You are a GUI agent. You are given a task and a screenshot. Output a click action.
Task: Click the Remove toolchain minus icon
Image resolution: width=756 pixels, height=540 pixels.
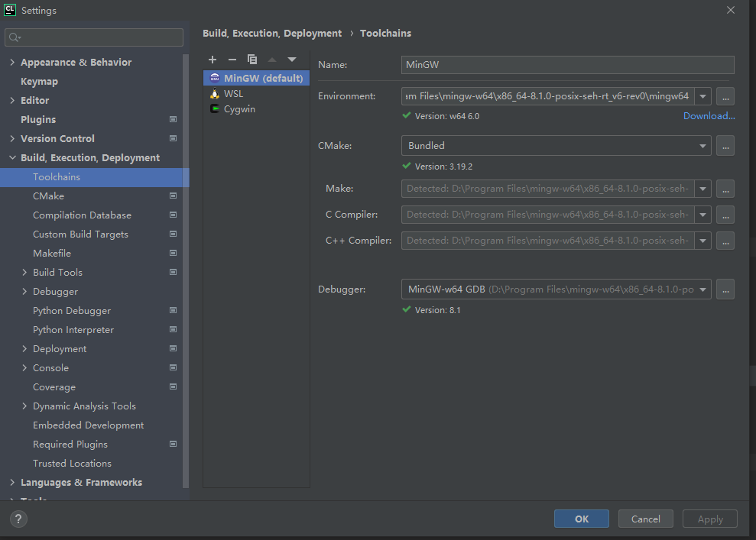232,60
